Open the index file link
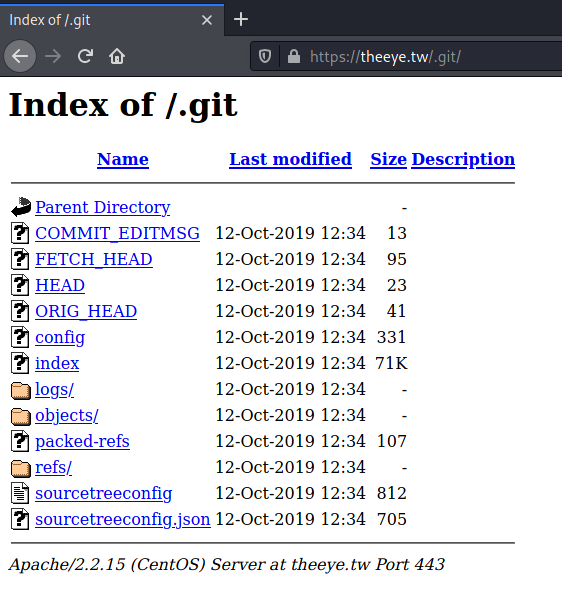This screenshot has height=612, width=562. 57,363
